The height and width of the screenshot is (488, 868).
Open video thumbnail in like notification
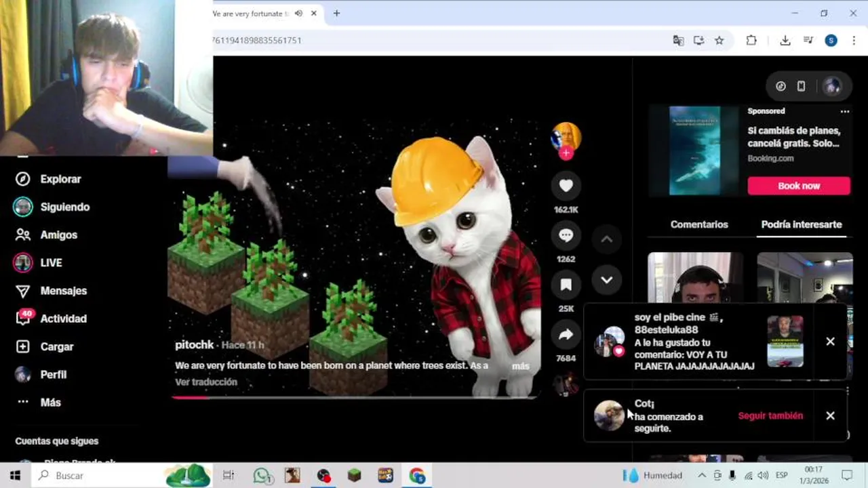coord(785,342)
